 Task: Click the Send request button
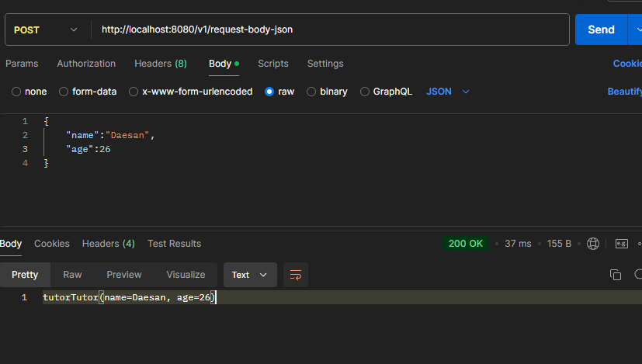601,29
